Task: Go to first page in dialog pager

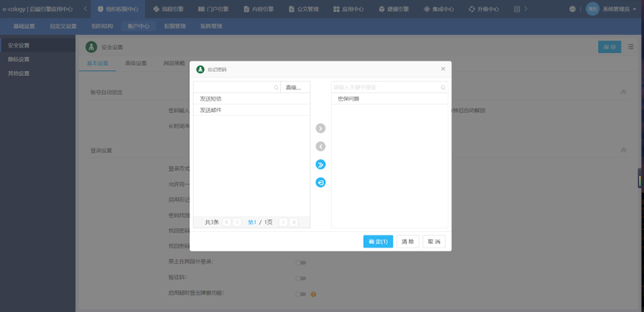Action: (x=227, y=223)
